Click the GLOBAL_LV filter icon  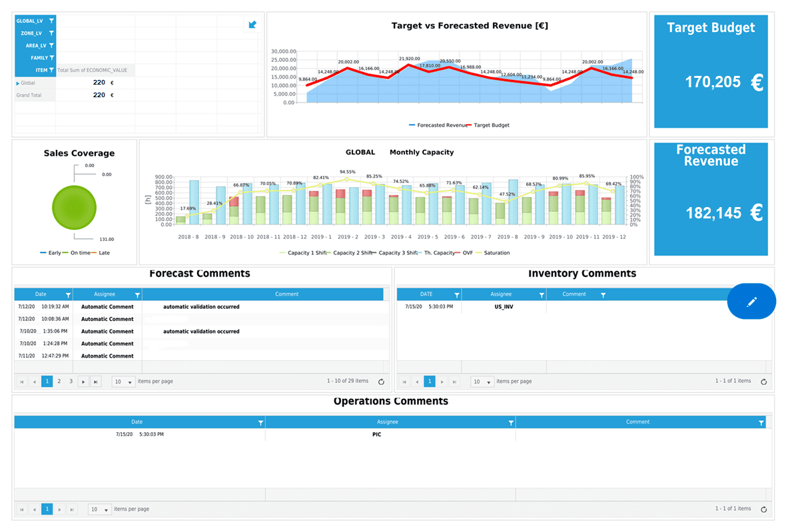pyautogui.click(x=51, y=21)
